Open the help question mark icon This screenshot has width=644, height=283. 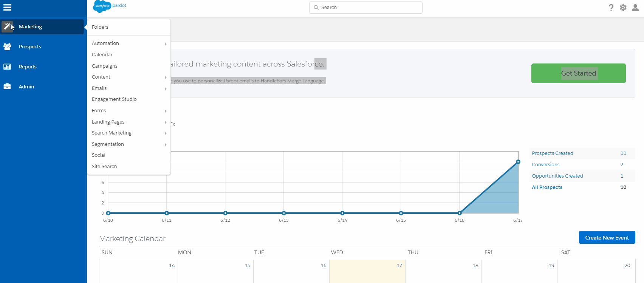point(611,8)
